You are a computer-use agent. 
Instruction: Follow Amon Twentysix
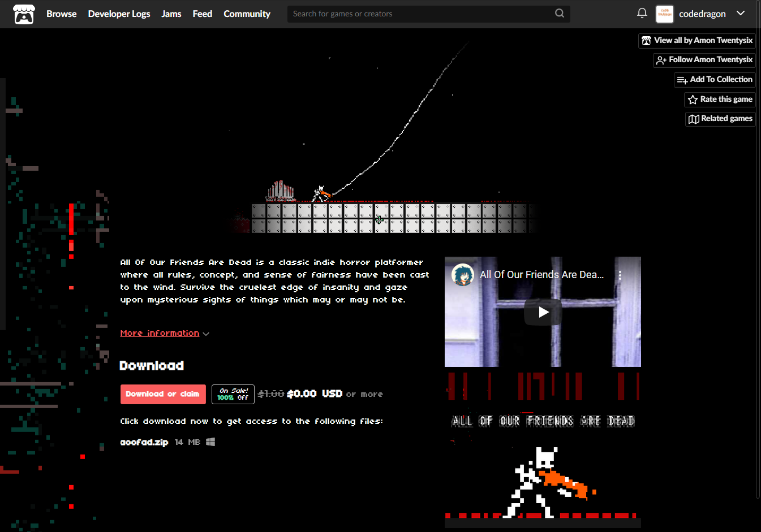coord(704,60)
